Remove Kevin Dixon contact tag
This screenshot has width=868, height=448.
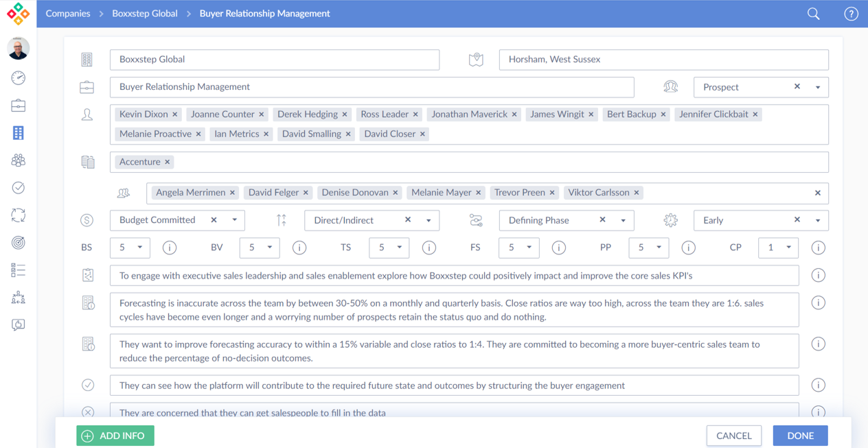click(x=175, y=115)
